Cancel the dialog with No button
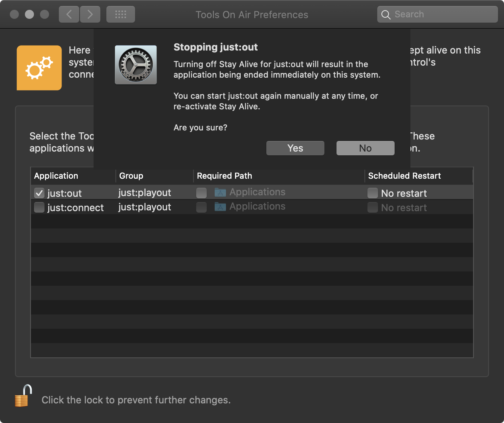This screenshot has height=423, width=504. point(366,148)
